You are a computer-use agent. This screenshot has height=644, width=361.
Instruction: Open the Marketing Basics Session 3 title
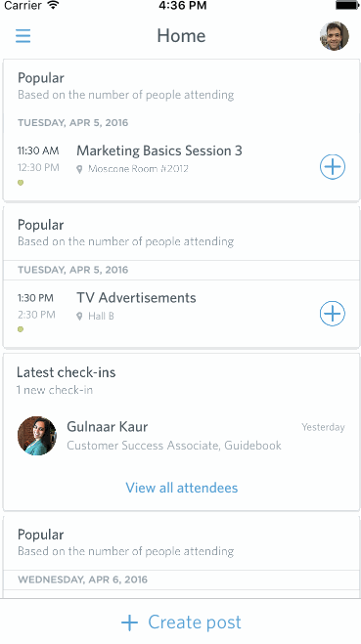click(x=159, y=150)
